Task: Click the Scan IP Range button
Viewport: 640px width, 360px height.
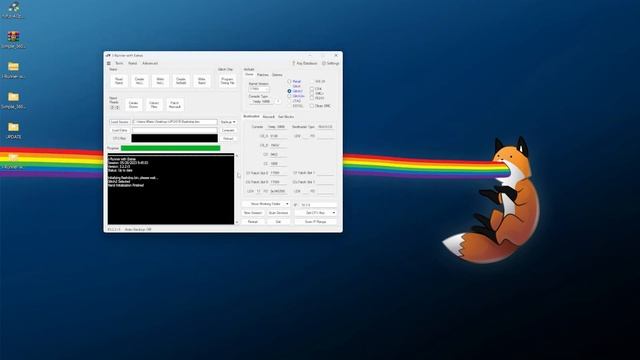Action: coord(316,222)
